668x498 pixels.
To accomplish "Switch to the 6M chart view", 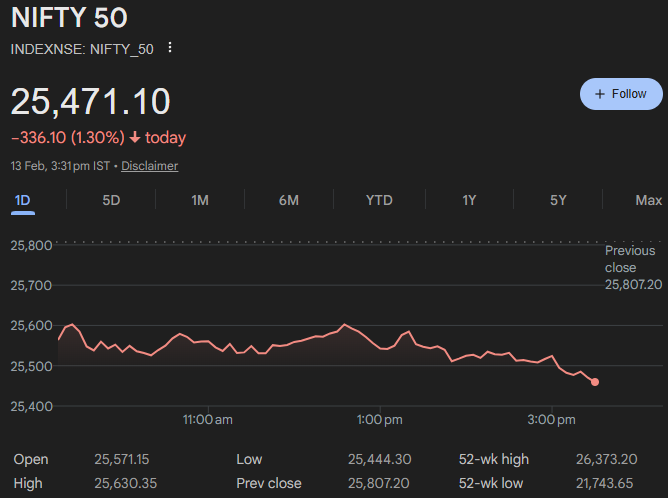I will pos(289,200).
